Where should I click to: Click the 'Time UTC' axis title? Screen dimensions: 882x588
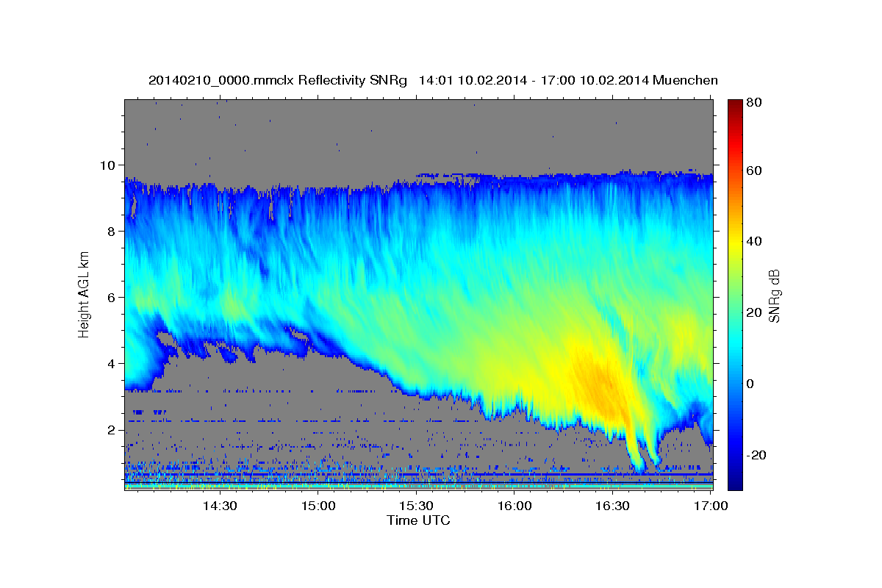click(x=418, y=520)
